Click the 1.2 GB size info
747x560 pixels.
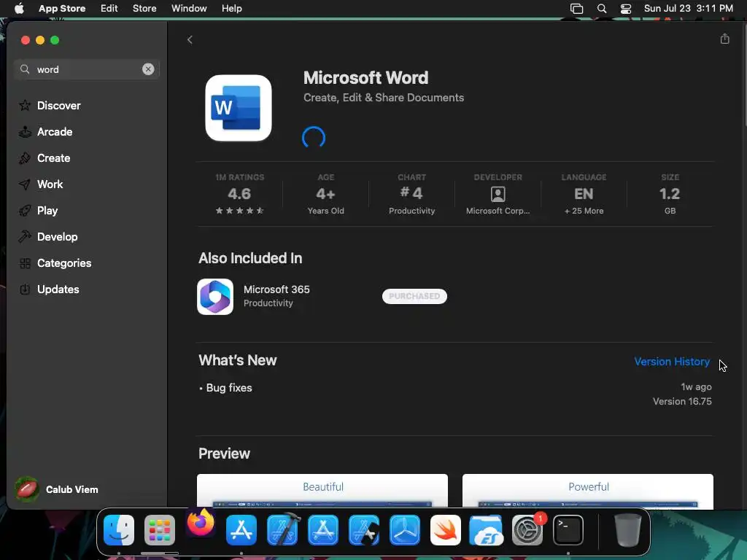[670, 195]
